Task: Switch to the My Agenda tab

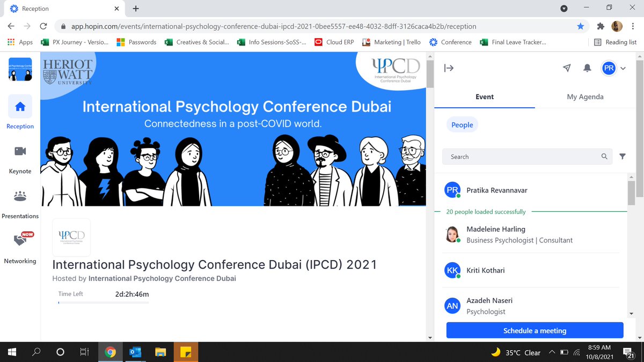Action: pos(585,97)
